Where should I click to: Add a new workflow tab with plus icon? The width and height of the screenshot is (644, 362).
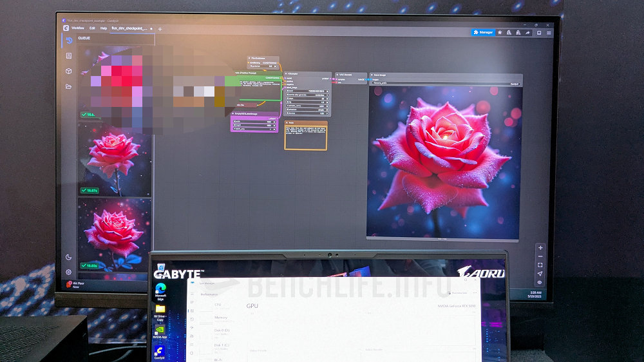[x=160, y=29]
